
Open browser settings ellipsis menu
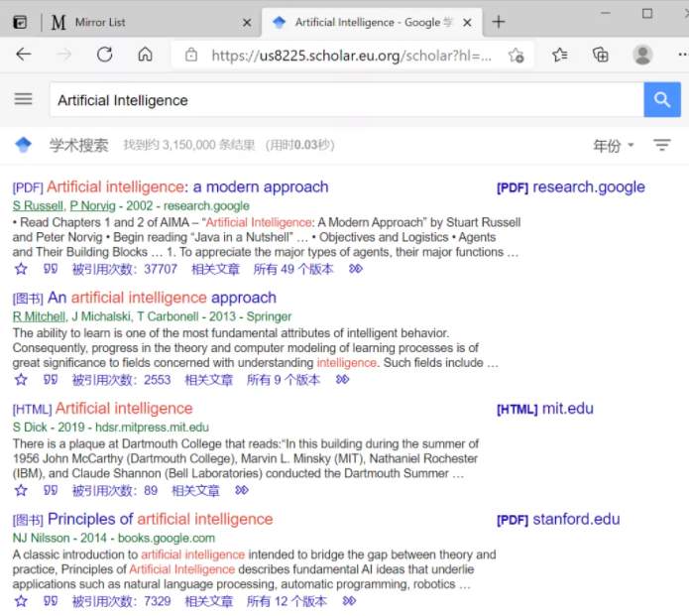(x=682, y=55)
